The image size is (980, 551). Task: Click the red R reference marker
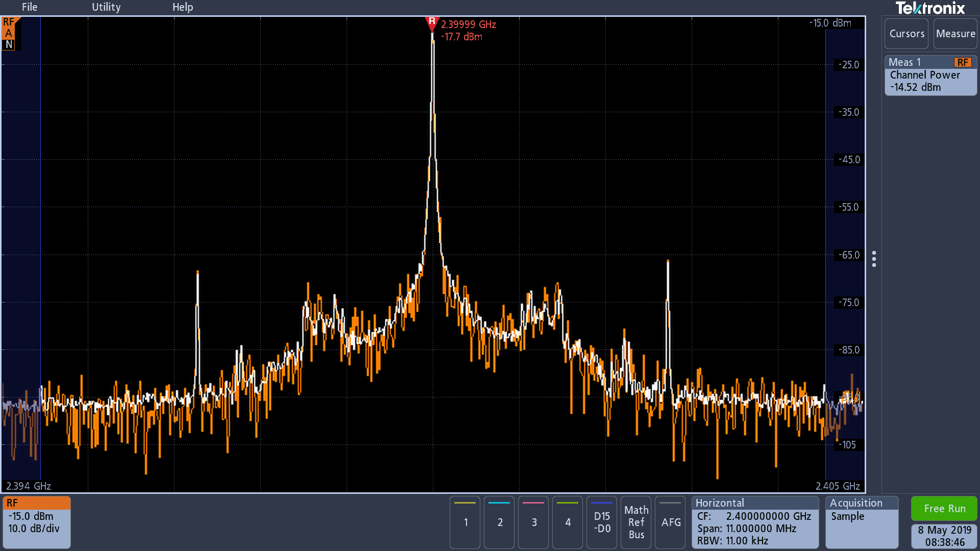pyautogui.click(x=432, y=23)
